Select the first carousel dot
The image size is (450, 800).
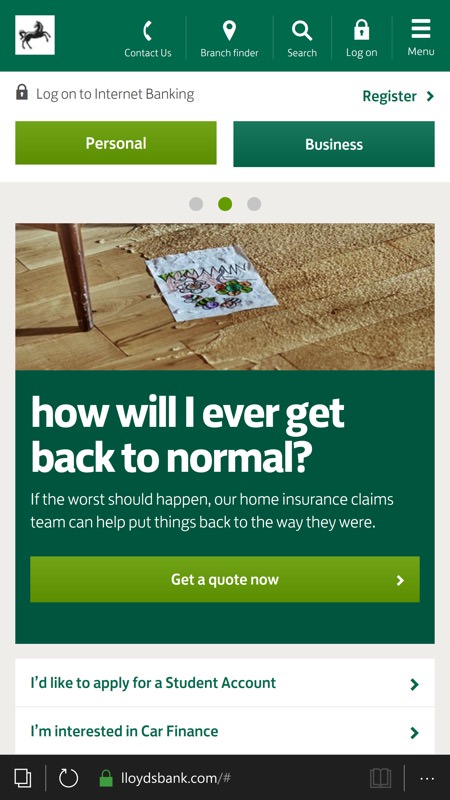click(x=196, y=204)
